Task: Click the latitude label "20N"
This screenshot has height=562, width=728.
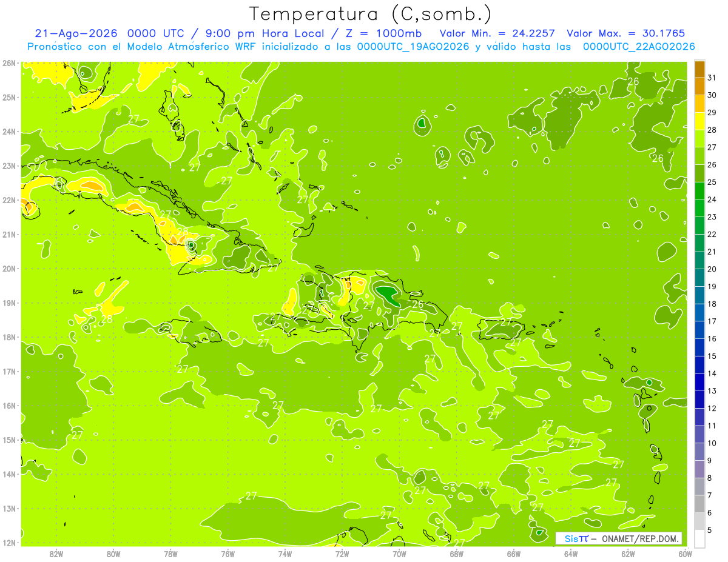Action: [8, 269]
